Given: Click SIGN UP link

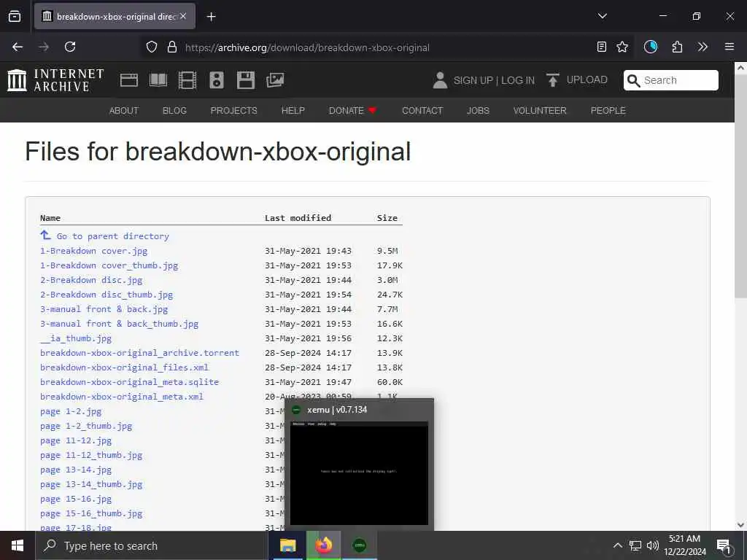Looking at the screenshot, I should click(x=473, y=80).
